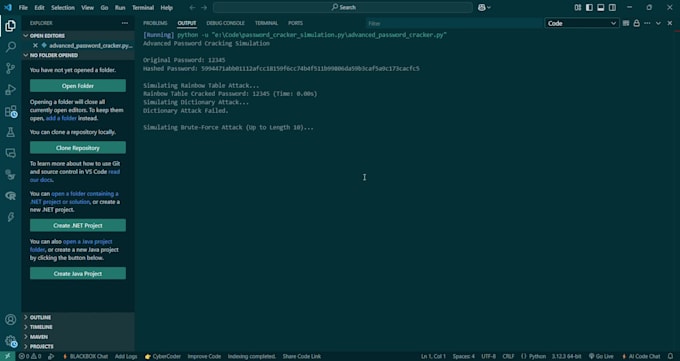680x361 pixels.
Task: Toggle bottom Panel visibility
Action: (601, 7)
